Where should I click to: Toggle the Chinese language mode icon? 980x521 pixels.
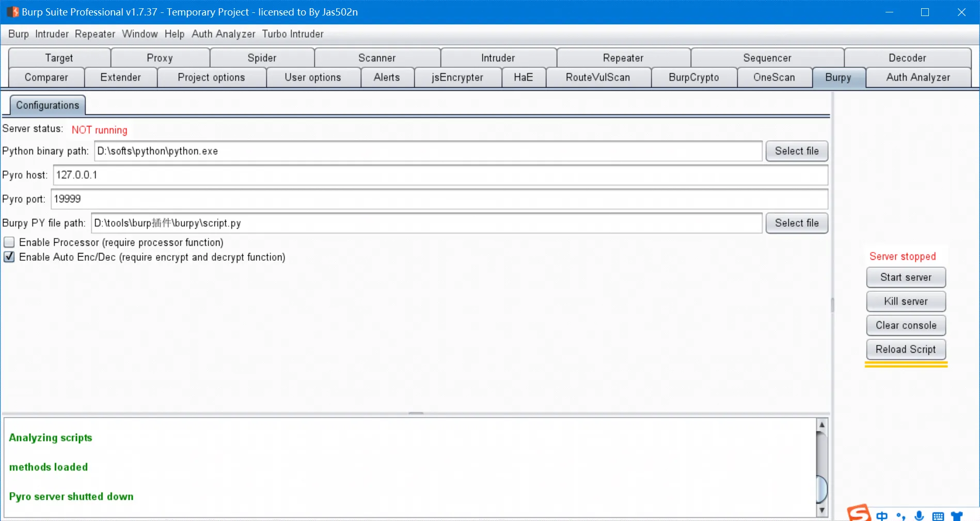[882, 516]
